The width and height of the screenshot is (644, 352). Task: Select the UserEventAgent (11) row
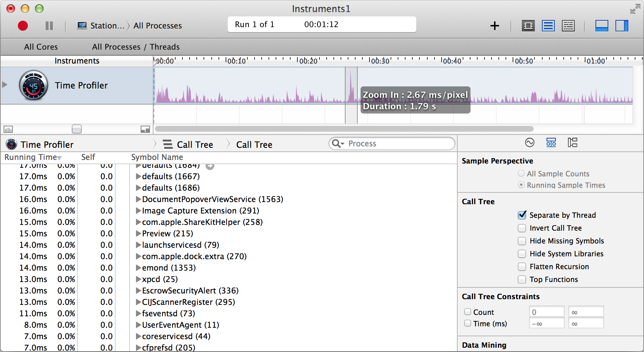(x=228, y=325)
